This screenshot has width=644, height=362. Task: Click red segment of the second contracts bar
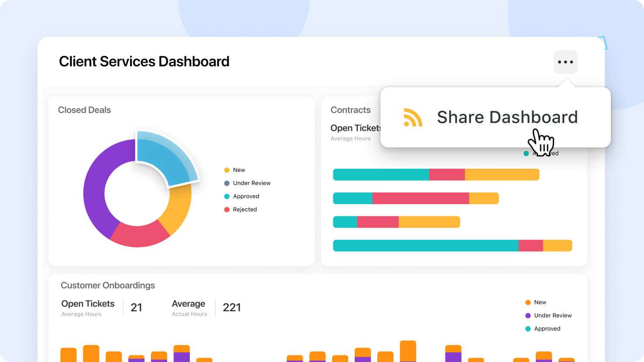click(421, 198)
